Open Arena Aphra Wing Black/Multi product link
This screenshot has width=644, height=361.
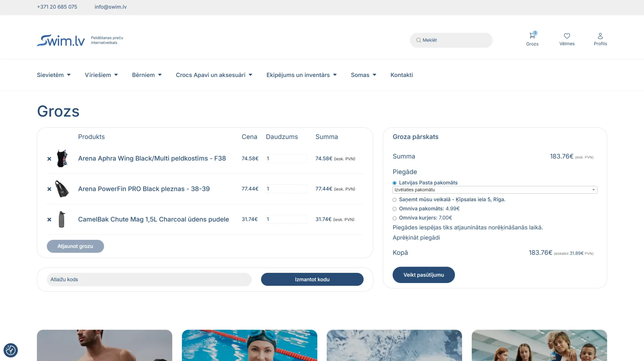pyautogui.click(x=152, y=158)
